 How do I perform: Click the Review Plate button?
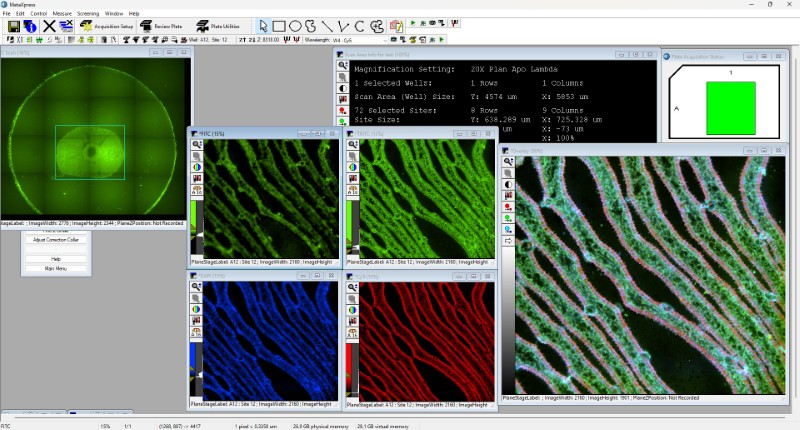click(x=160, y=26)
